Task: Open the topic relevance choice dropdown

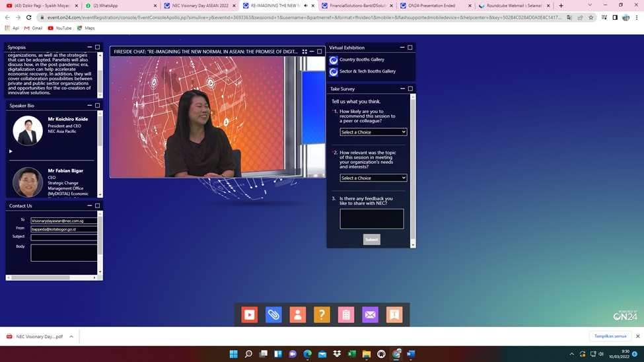Action: click(373, 178)
